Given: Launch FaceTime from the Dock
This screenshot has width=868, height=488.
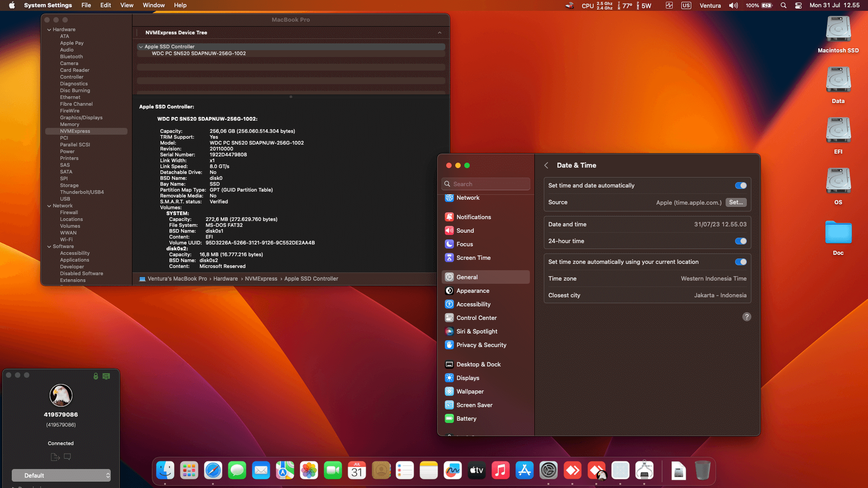Looking at the screenshot, I should pyautogui.click(x=333, y=470).
